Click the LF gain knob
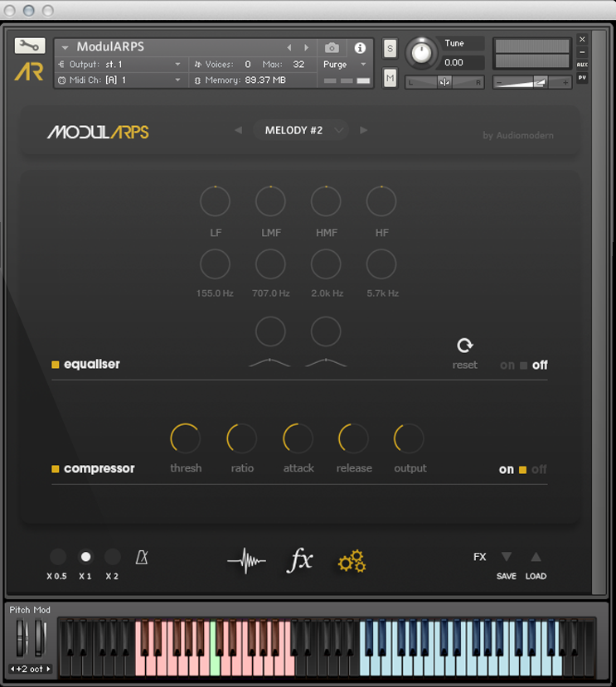616x687 pixels. [215, 201]
